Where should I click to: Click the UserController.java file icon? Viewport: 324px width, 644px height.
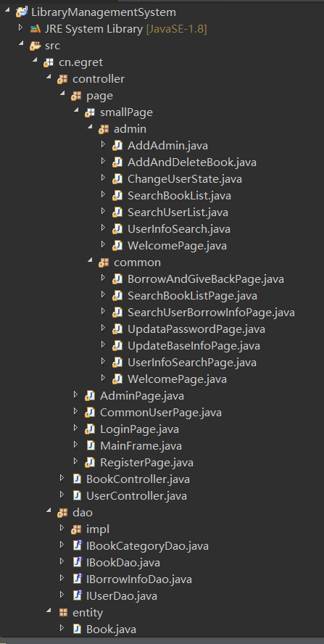click(76, 496)
